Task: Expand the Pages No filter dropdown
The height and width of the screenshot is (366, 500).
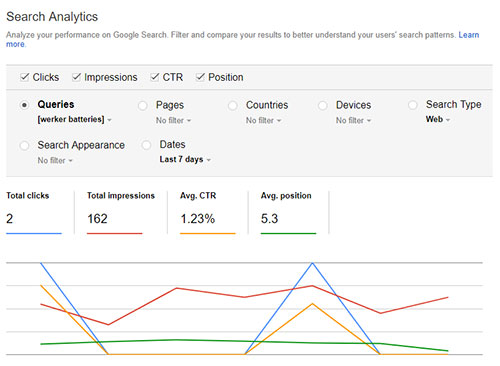Action: pos(173,120)
